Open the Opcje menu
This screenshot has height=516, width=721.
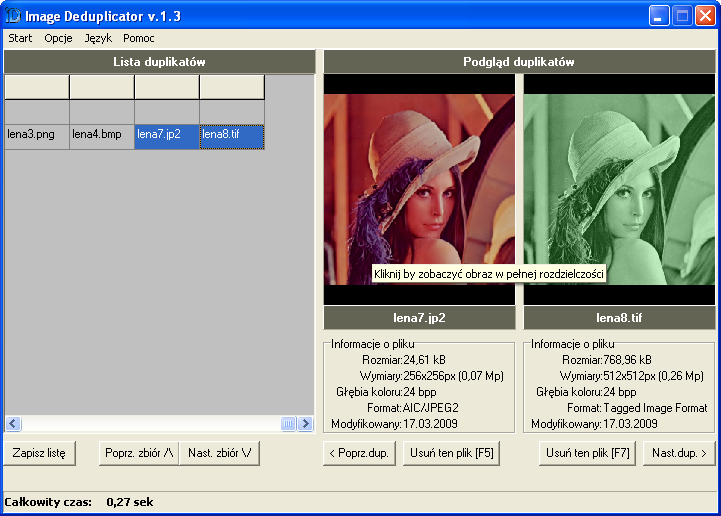point(58,38)
